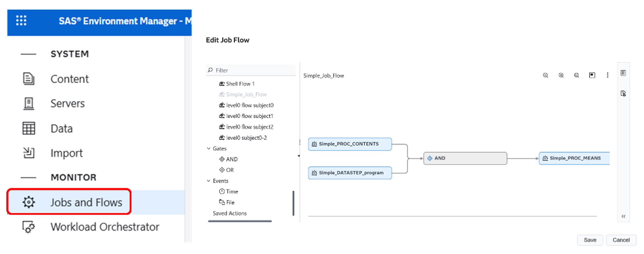The width and height of the screenshot is (644, 254).
Task: Select the AND gate in tree
Action: [231, 159]
